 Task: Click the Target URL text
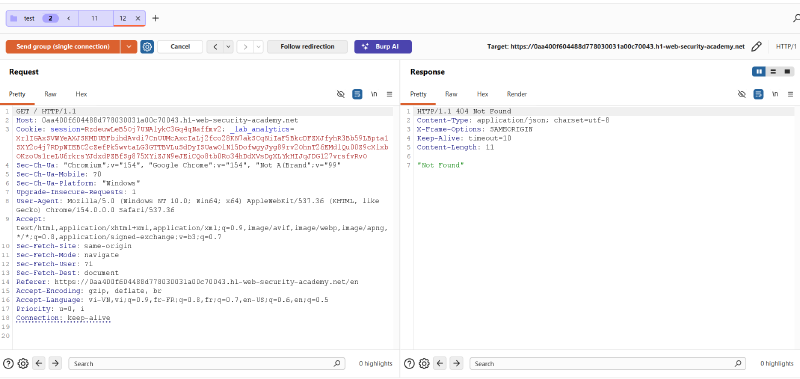616,46
